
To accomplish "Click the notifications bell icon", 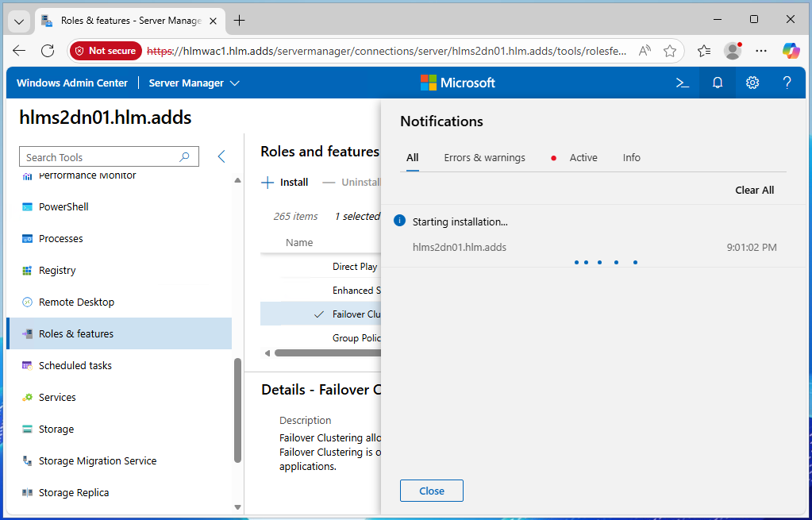I will coord(718,83).
